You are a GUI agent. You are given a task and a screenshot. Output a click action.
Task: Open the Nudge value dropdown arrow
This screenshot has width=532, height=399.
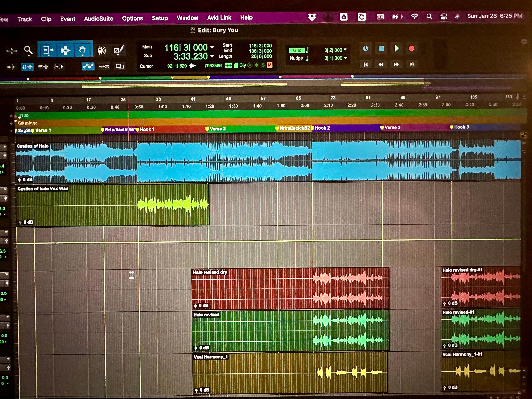(x=345, y=58)
